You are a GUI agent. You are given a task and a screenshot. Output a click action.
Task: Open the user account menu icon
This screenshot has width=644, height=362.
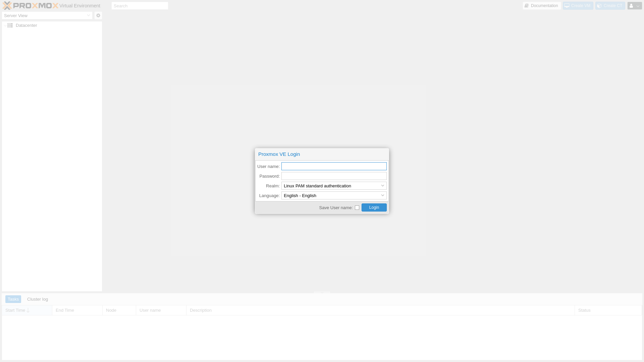pos(635,6)
